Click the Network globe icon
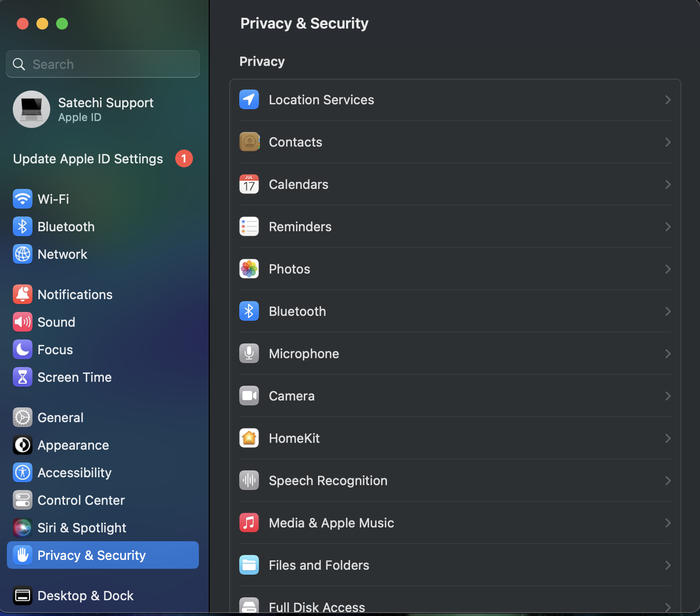This screenshot has width=700, height=616. (x=23, y=254)
